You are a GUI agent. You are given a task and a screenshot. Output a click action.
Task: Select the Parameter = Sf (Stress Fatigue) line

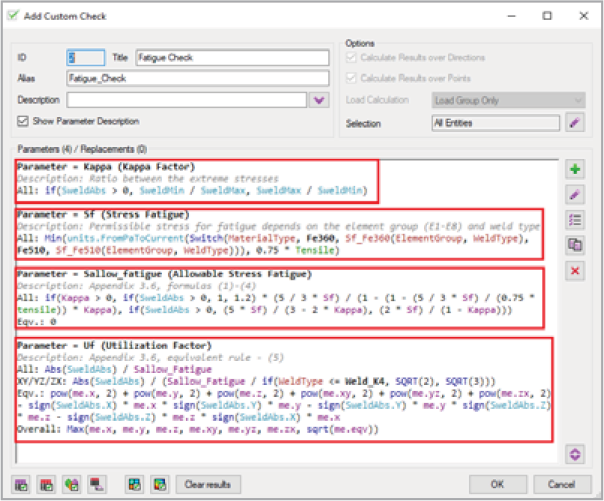pos(103,214)
